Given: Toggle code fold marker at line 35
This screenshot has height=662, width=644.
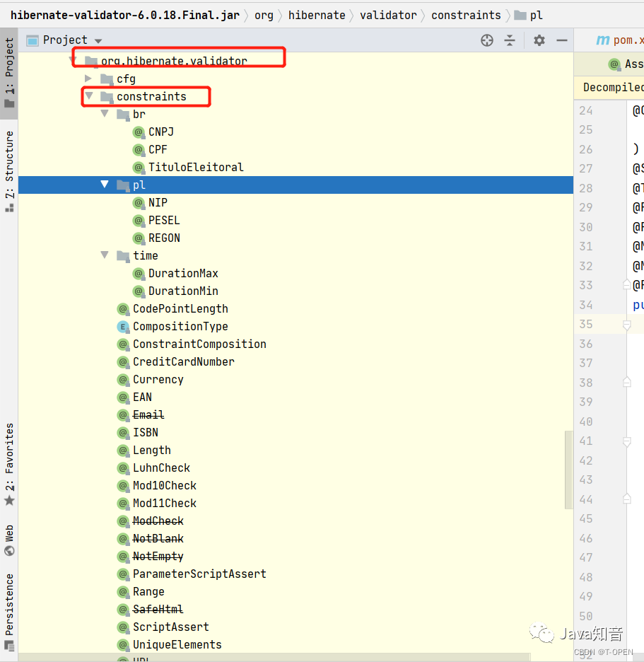Looking at the screenshot, I should point(627,325).
